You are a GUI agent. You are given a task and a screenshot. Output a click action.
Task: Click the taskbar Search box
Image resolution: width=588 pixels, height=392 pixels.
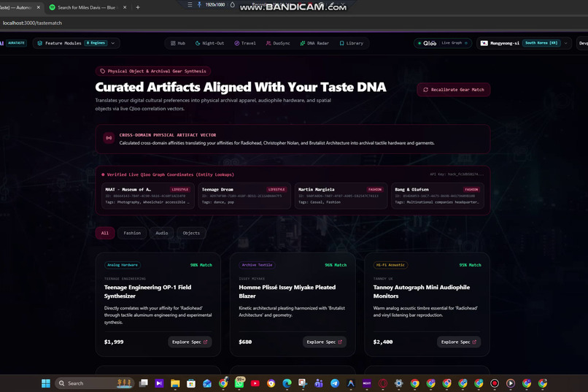click(x=95, y=383)
